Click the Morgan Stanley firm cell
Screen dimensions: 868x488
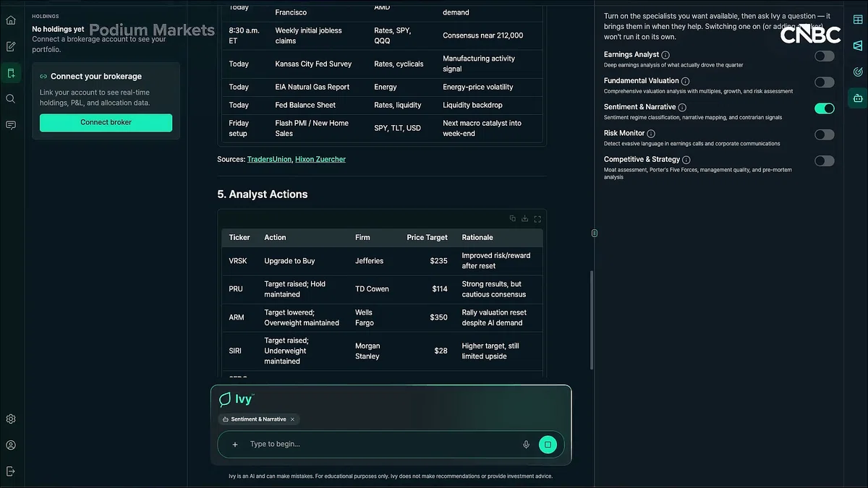(x=367, y=351)
